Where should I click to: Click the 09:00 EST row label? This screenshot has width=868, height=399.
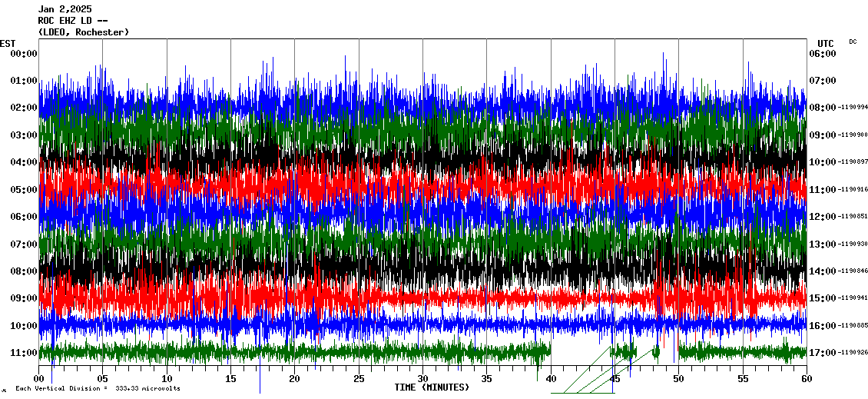[x=24, y=298]
